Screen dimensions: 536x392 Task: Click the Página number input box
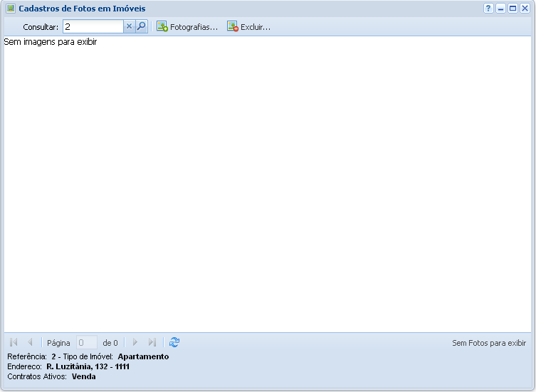click(x=86, y=342)
